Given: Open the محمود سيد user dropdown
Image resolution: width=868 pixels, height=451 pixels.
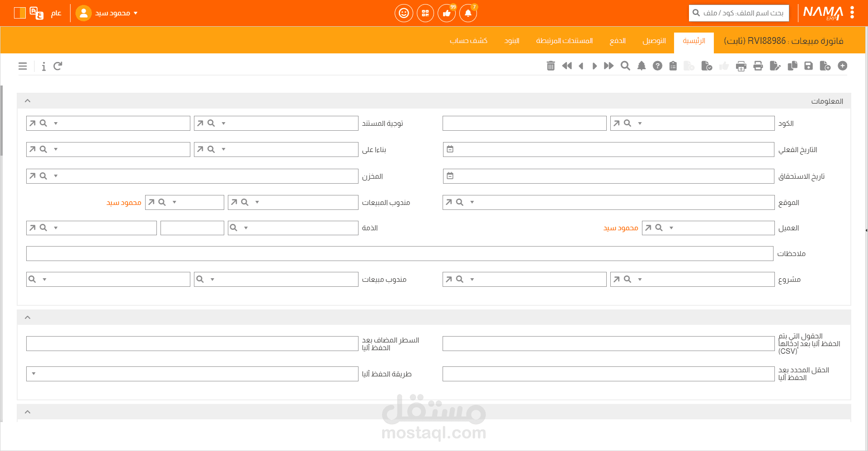Looking at the screenshot, I should (107, 13).
